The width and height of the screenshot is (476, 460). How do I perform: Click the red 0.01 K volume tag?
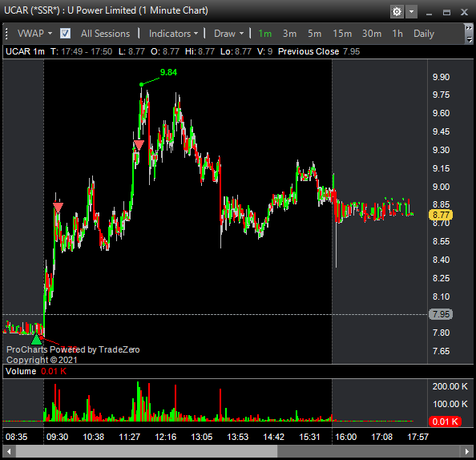pyautogui.click(x=445, y=422)
